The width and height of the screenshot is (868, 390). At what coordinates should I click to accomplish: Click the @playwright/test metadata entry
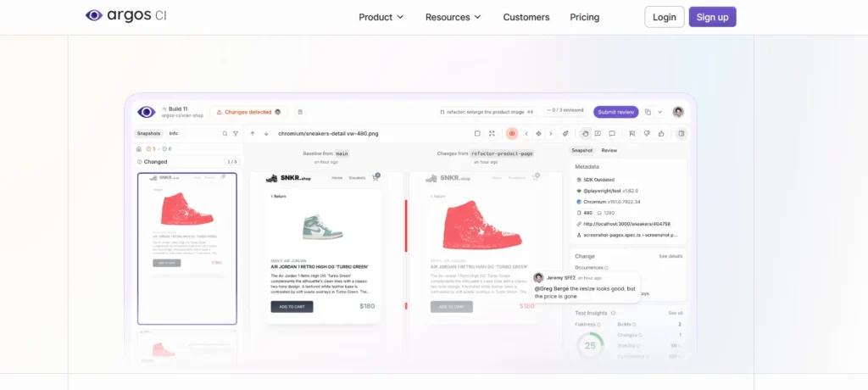(607, 191)
